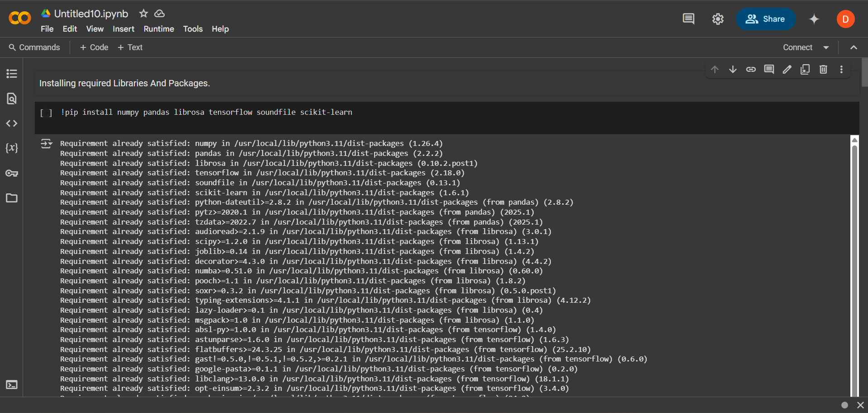868x413 pixels.
Task: Open the Tools menu
Action: [x=193, y=29]
